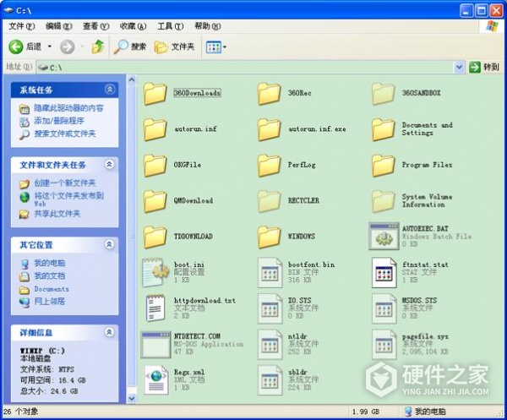
Task: Select the boot.ini file icon
Action: tap(155, 273)
